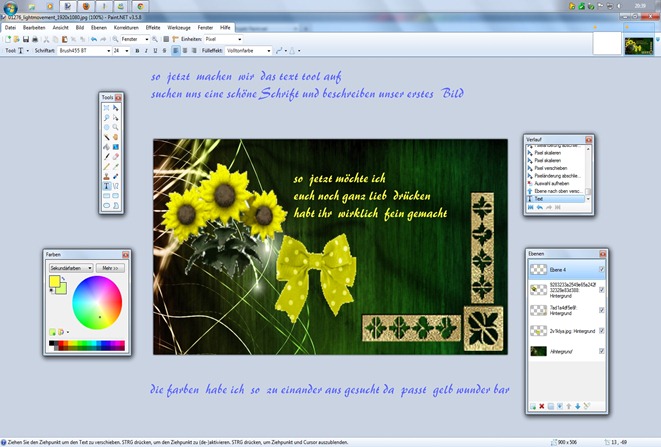Open the blending mode dropdown
This screenshot has height=447, width=661.
pyautogui.click(x=295, y=51)
